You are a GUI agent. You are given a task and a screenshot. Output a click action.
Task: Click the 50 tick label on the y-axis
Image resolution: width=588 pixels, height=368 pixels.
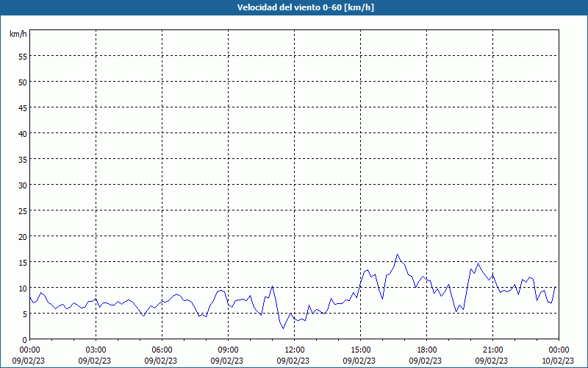pos(22,82)
